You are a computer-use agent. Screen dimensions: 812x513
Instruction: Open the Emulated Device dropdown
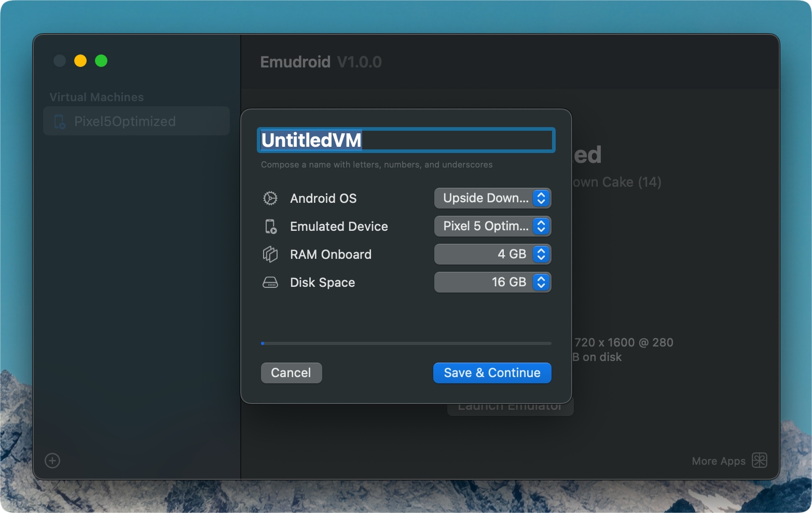pos(492,226)
